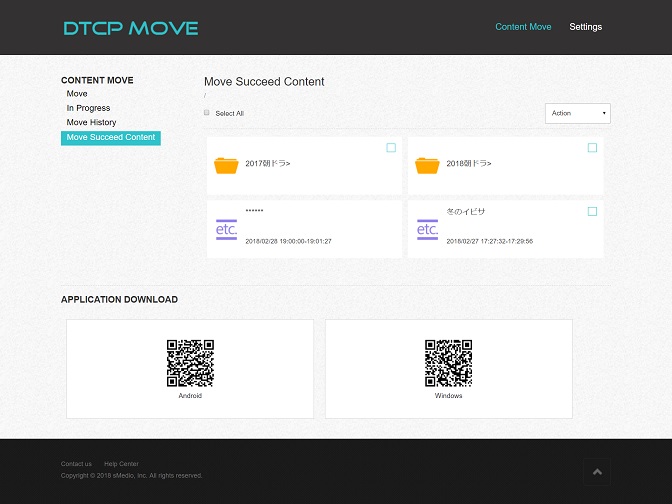Click the Windows QR code
This screenshot has height=504, width=672.
click(x=448, y=363)
